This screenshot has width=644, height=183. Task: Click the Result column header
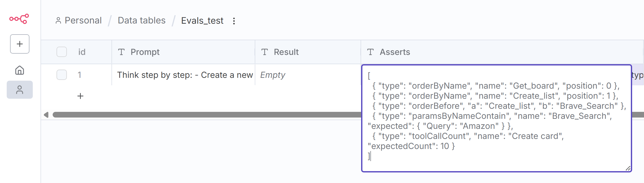click(286, 52)
